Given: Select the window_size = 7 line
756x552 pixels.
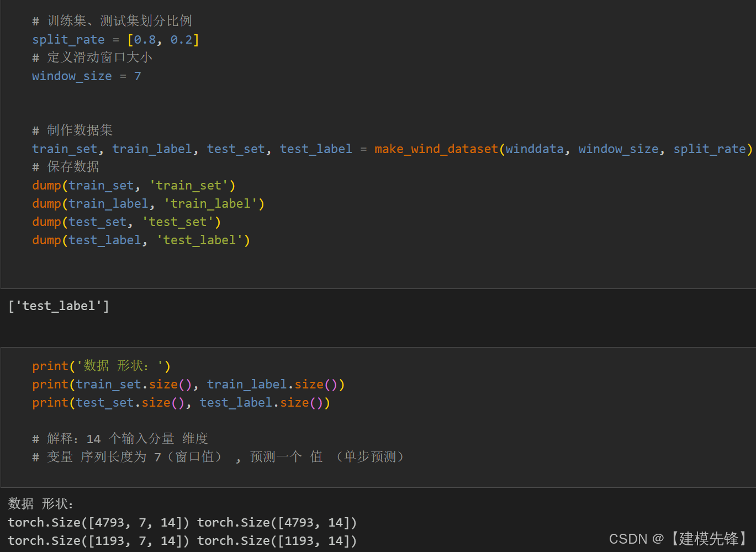Looking at the screenshot, I should (x=86, y=76).
